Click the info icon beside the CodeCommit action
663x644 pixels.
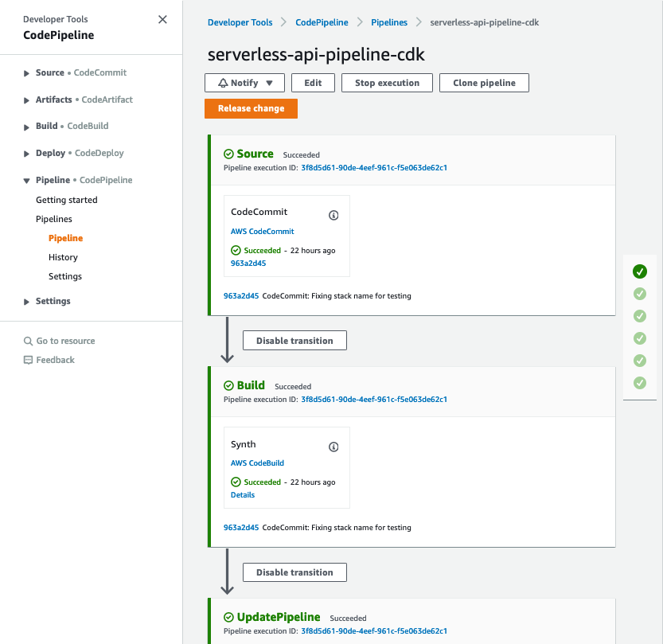pyautogui.click(x=333, y=215)
